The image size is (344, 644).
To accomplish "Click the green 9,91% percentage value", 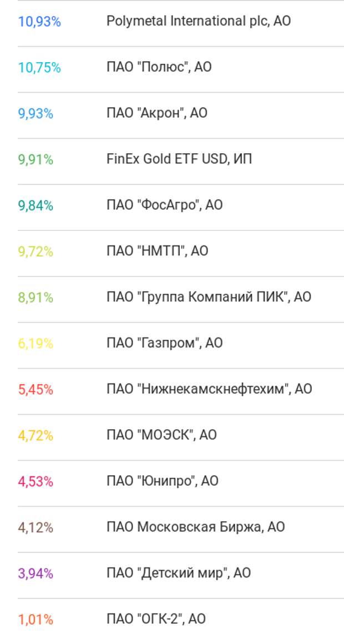I will (37, 159).
